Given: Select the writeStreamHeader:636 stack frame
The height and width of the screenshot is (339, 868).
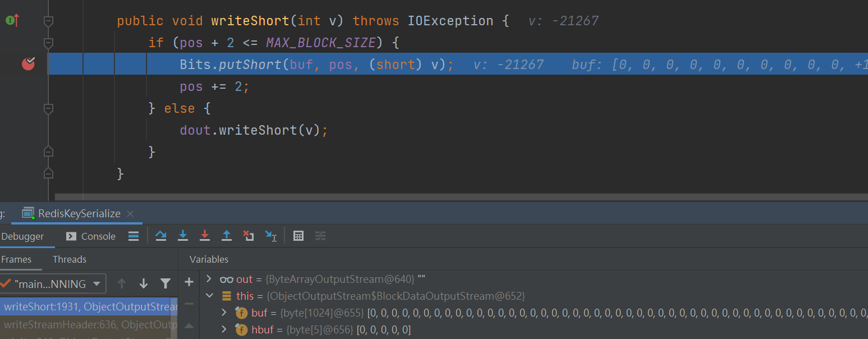Looking at the screenshot, I should [89, 324].
